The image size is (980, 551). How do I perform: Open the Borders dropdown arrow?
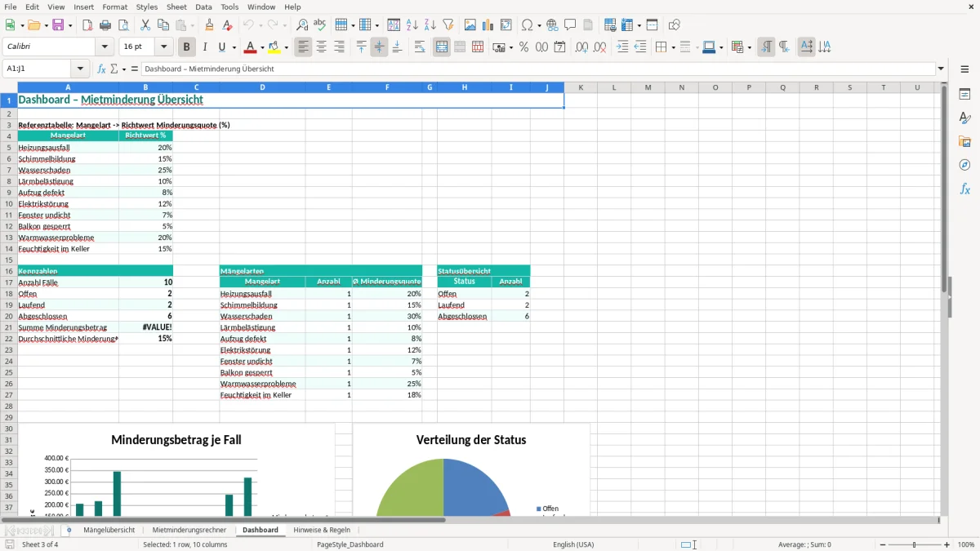tap(673, 47)
